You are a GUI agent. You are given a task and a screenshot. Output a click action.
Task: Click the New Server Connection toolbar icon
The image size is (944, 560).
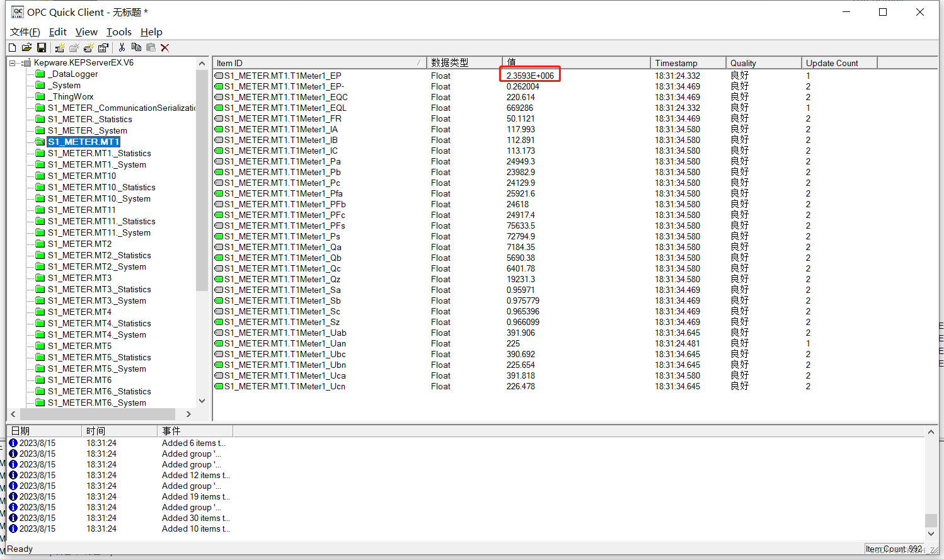[59, 47]
